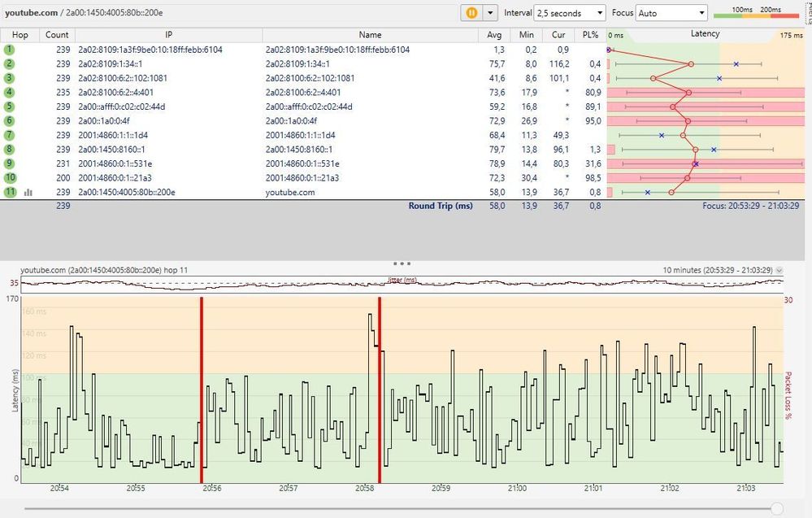This screenshot has width=812, height=518.
Task: Click the 98,5 packet loss value
Action: 593,177
